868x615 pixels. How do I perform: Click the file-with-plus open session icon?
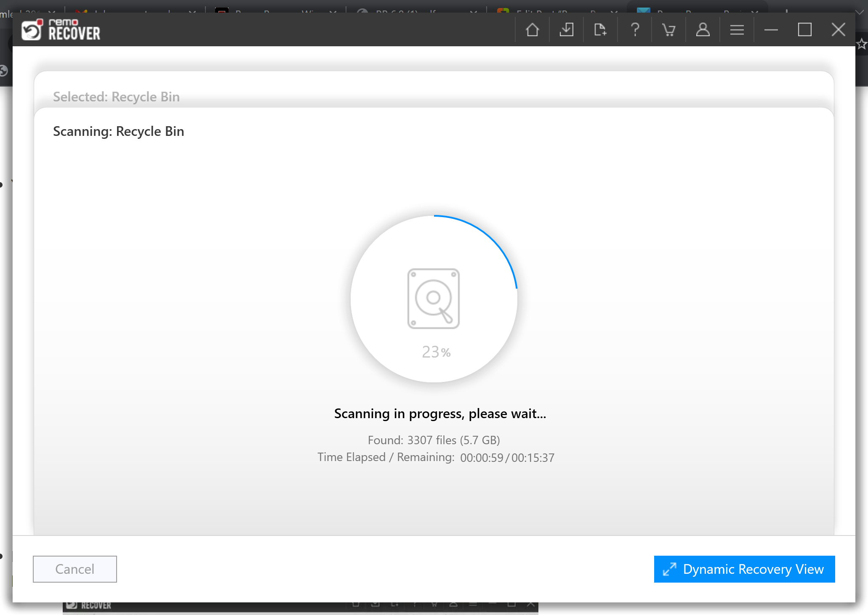600,30
